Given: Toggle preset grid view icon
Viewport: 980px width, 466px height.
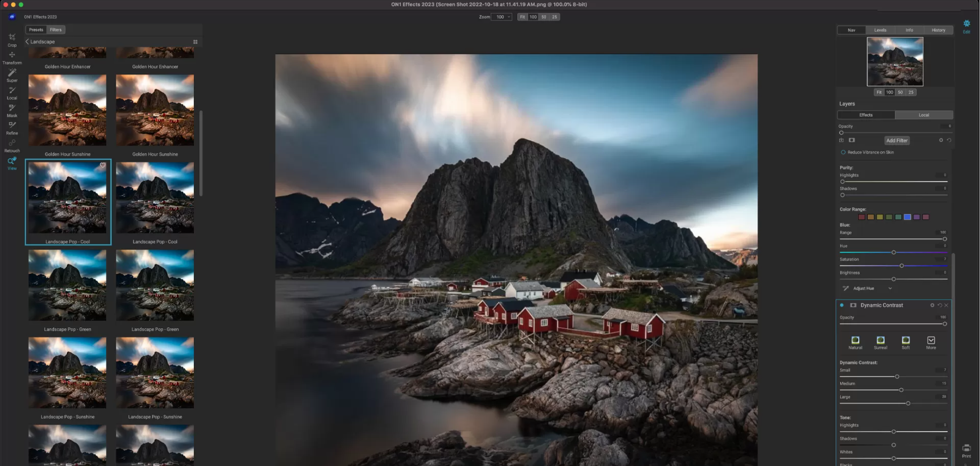Looking at the screenshot, I should 195,42.
